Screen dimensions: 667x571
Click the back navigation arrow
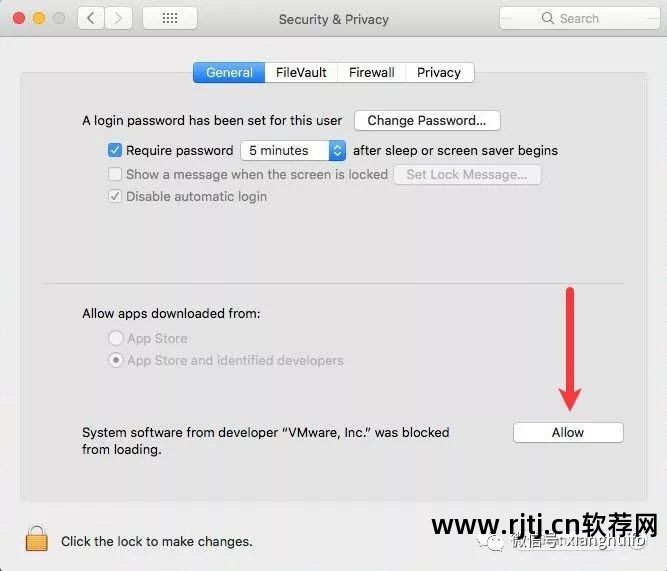pos(91,18)
